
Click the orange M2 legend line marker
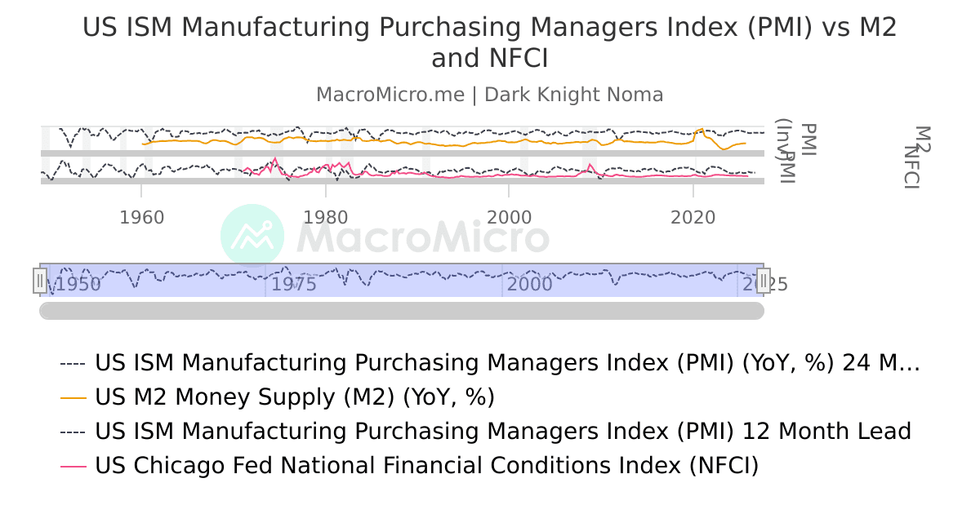click(x=72, y=397)
